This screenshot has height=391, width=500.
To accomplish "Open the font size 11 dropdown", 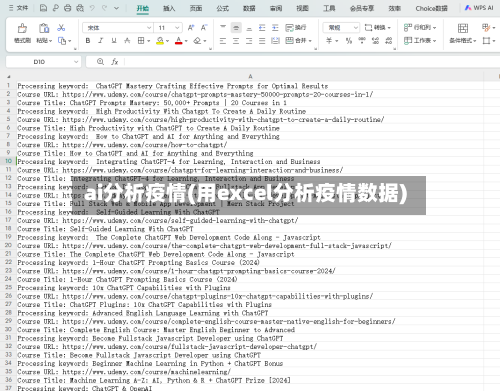I will click(x=177, y=28).
